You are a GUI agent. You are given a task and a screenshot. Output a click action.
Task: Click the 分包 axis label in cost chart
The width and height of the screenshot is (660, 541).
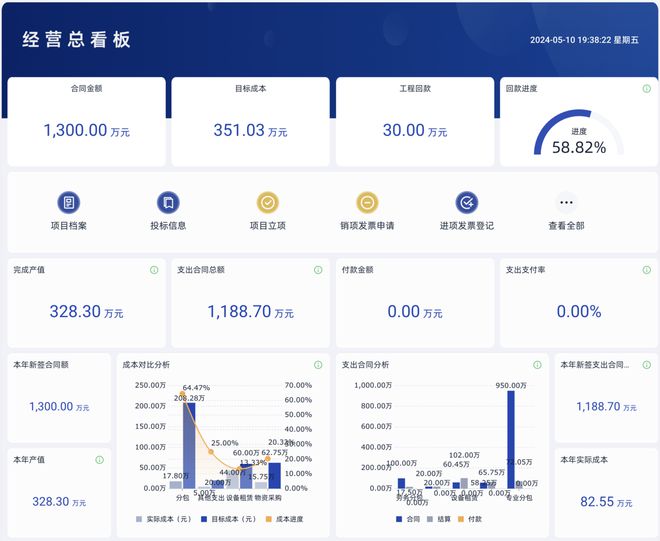tap(182, 498)
